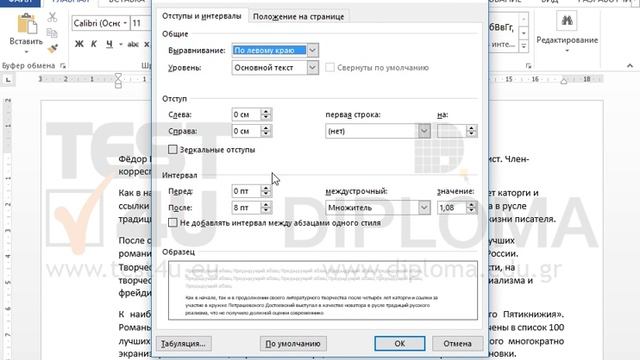The width and height of the screenshot is (640, 360).
Task: Open the Уровень outline level dropdown
Action: [x=312, y=68]
